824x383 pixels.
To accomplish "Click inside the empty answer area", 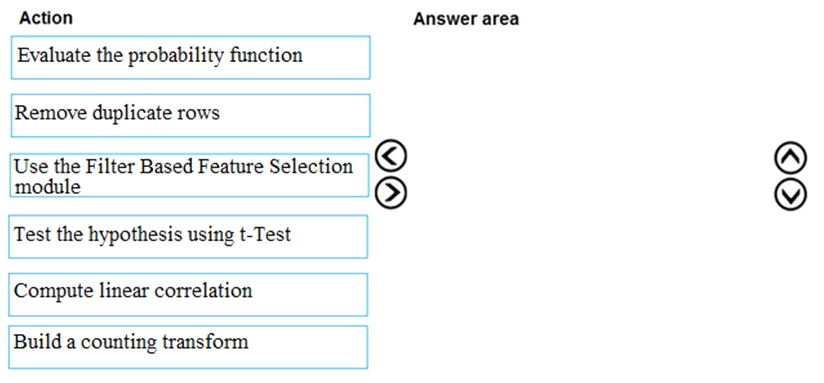I will click(x=589, y=200).
